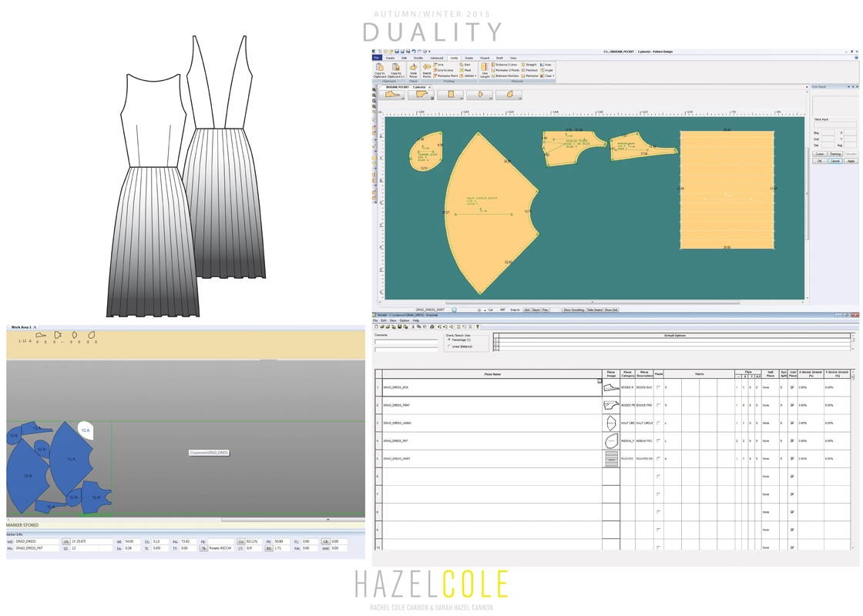Toggle Add Piece checkbox for GRAD_DRESS_SKIRT row
Screen dimensions: 863x616
[x=792, y=459]
